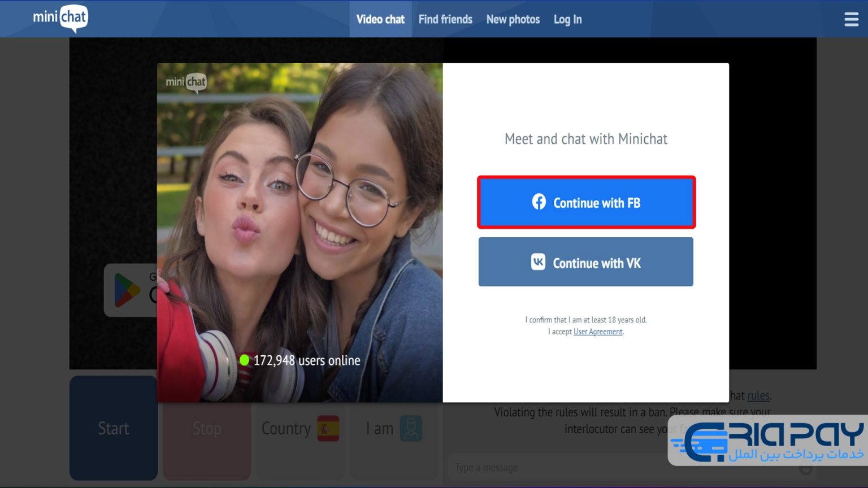Click the Spain flag icon
The width and height of the screenshot is (868, 488).
click(x=328, y=429)
